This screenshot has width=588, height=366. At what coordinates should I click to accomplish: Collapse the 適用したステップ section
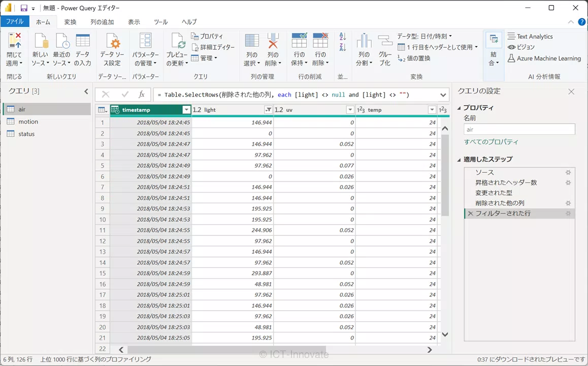click(x=459, y=160)
